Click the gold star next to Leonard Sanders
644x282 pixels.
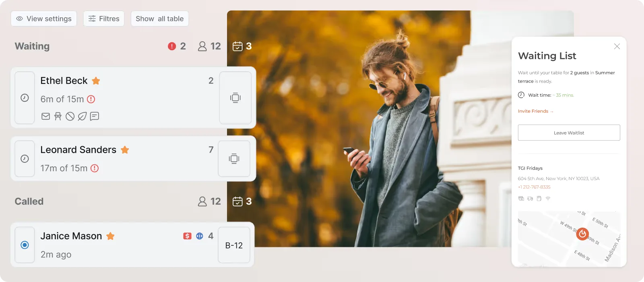click(x=125, y=150)
